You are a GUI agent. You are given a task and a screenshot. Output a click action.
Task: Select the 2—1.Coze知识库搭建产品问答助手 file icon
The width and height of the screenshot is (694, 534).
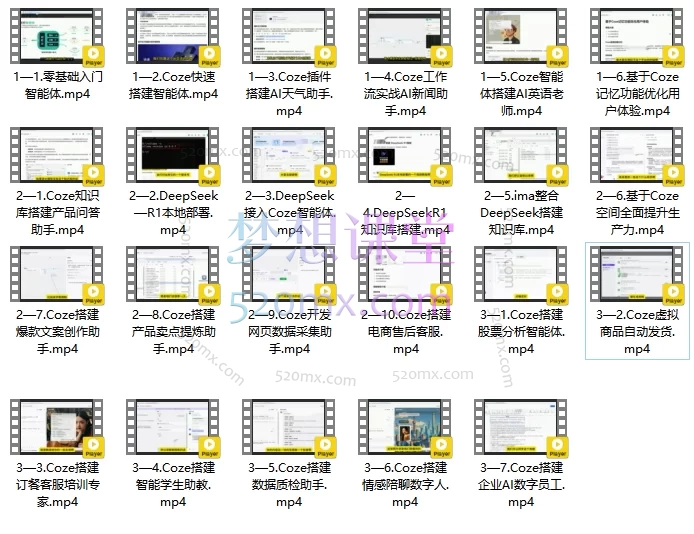pyautogui.click(x=56, y=158)
